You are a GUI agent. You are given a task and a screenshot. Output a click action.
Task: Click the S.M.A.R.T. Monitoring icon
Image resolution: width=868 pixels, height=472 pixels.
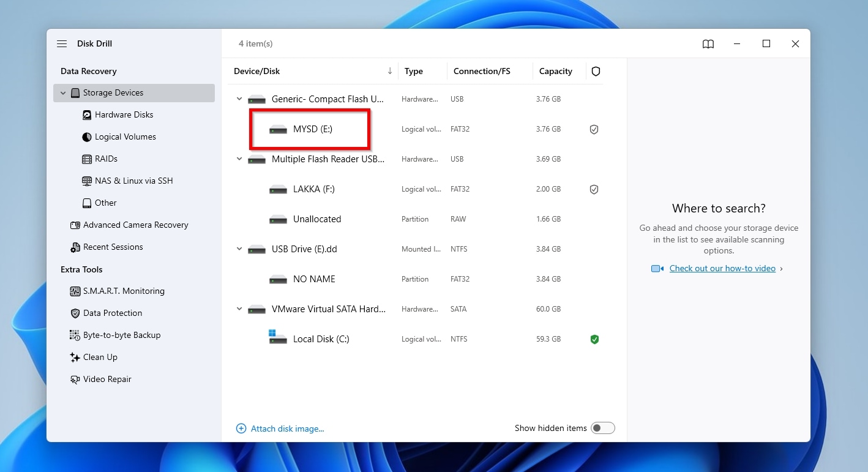(x=75, y=291)
